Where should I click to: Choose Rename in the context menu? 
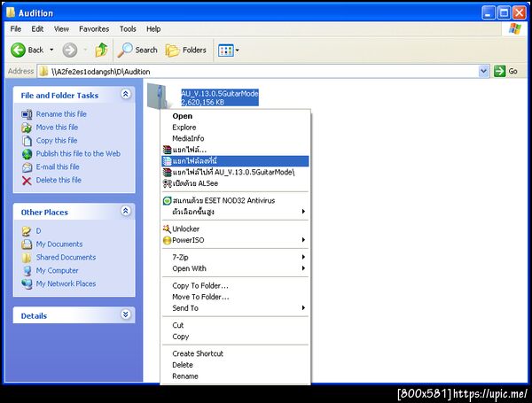pyautogui.click(x=236, y=376)
